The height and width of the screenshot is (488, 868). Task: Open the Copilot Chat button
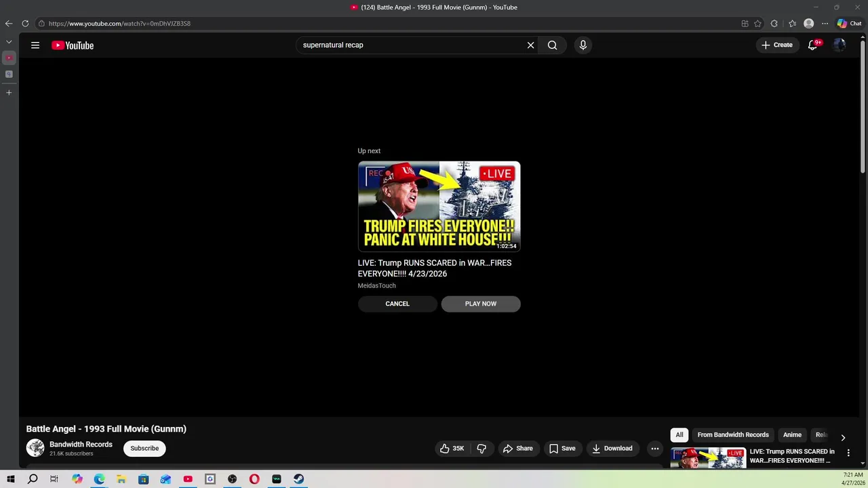[849, 23]
